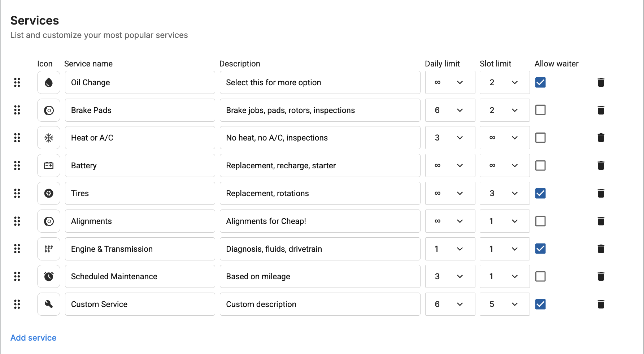Edit the Battery service name field
The image size is (644, 354).
[x=140, y=165]
